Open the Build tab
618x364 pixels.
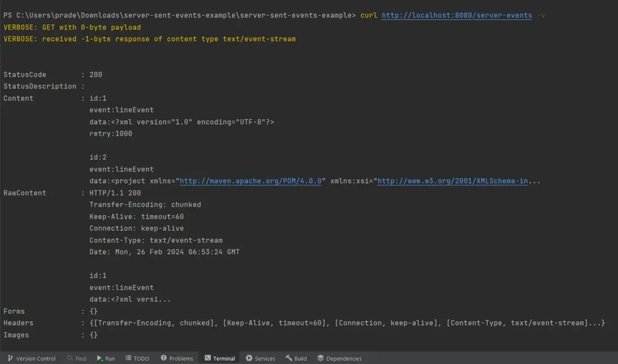pyautogui.click(x=301, y=359)
